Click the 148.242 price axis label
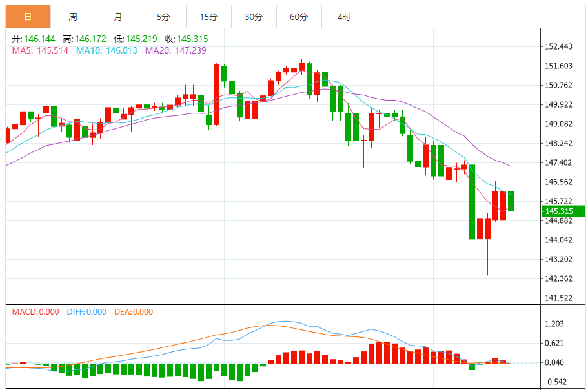The width and height of the screenshot is (588, 390). pos(558,143)
